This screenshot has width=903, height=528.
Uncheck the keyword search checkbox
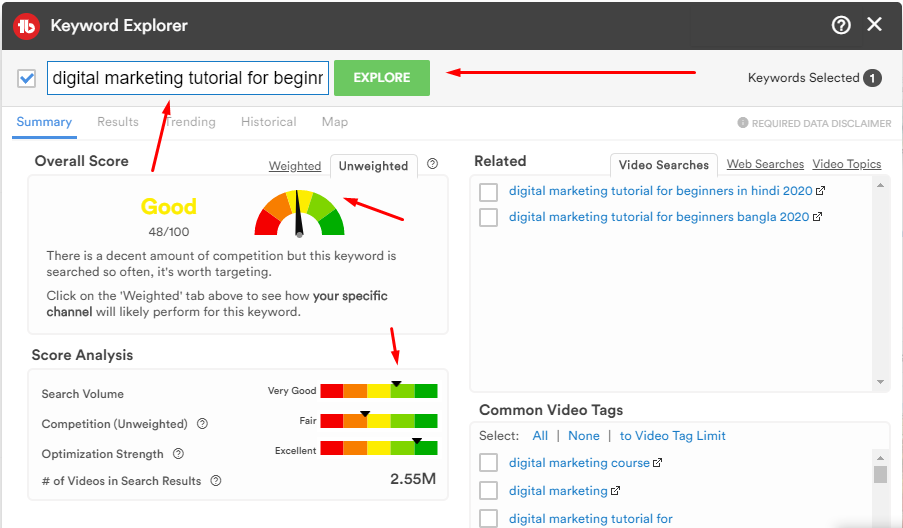[26, 78]
